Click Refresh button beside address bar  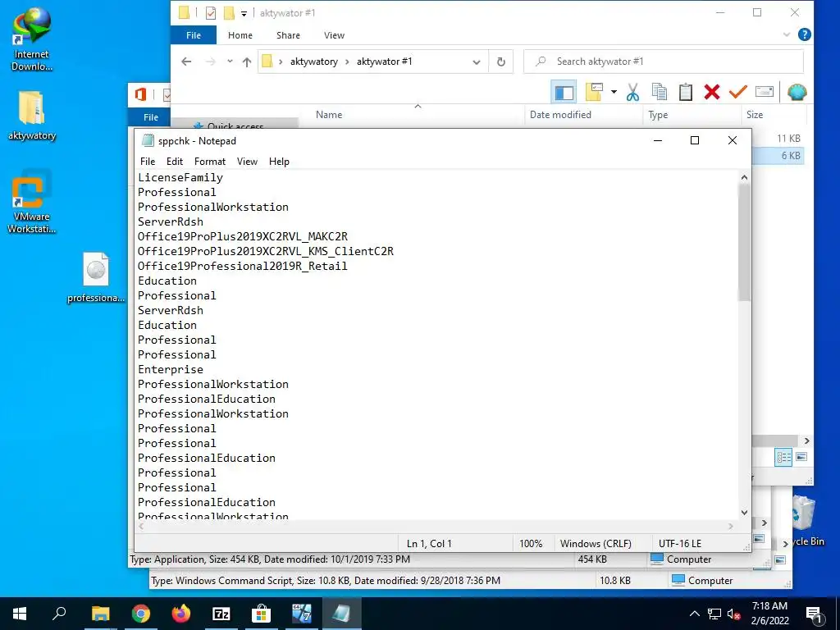pos(501,62)
